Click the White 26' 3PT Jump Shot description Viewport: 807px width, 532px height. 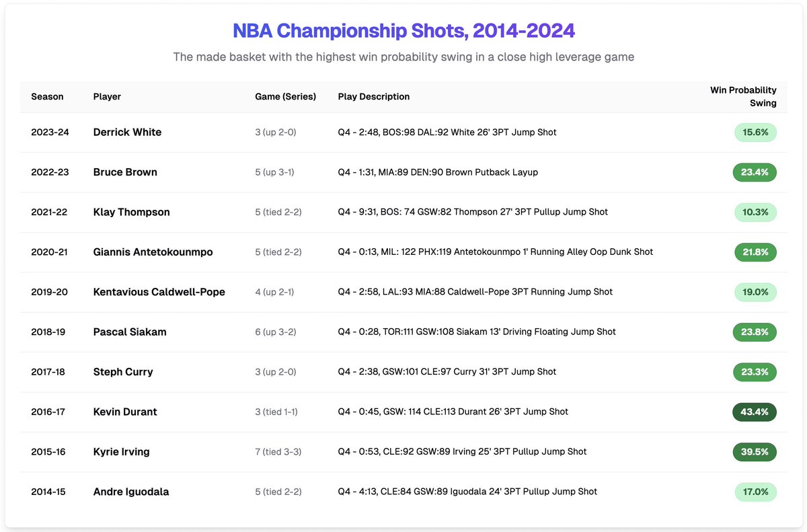[x=447, y=132]
